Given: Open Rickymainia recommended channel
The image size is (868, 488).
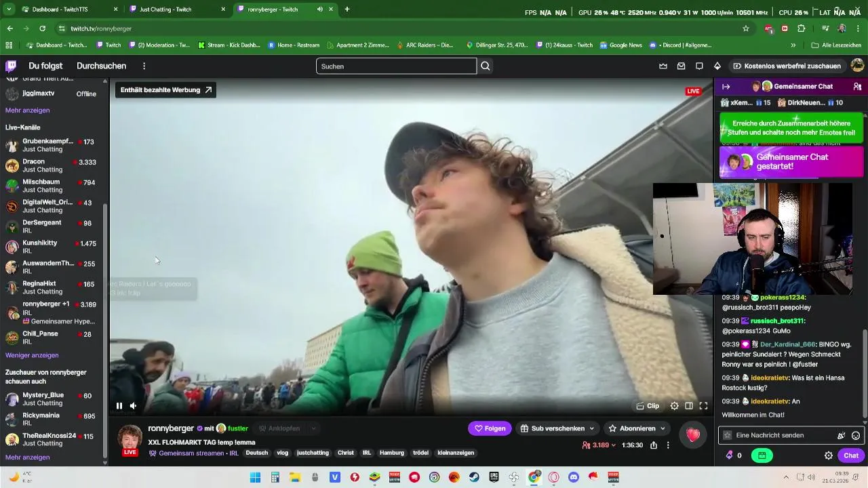Looking at the screenshot, I should (x=54, y=420).
